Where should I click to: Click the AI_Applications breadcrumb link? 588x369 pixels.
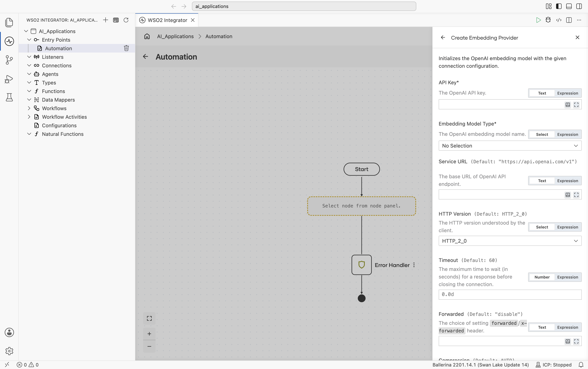click(x=175, y=36)
